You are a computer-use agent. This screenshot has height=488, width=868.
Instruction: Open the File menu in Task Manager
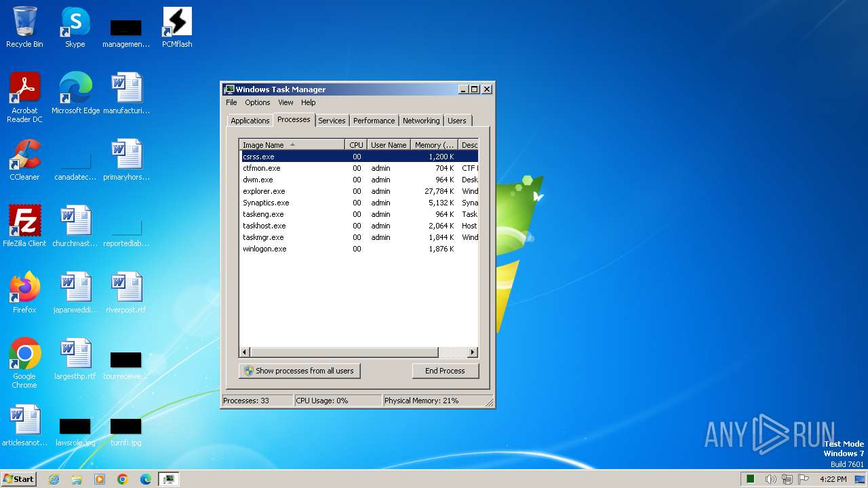coord(231,102)
